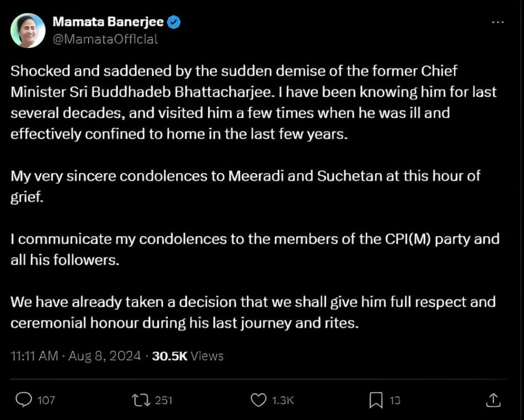Click the 251 reposts count
Screen dimensions: 524x420
click(x=164, y=401)
